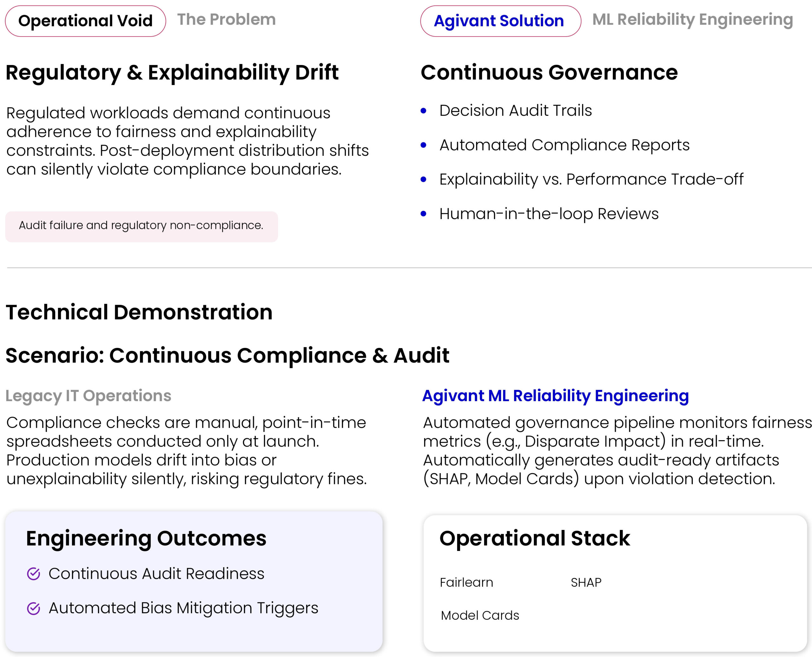
Task: Click the Legacy IT Operations heading
Action: 88,396
